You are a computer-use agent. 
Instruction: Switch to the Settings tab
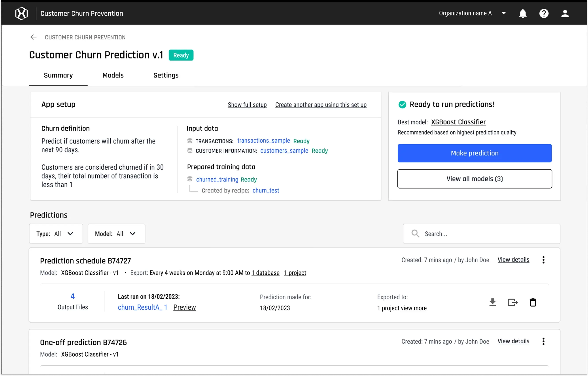pos(166,75)
